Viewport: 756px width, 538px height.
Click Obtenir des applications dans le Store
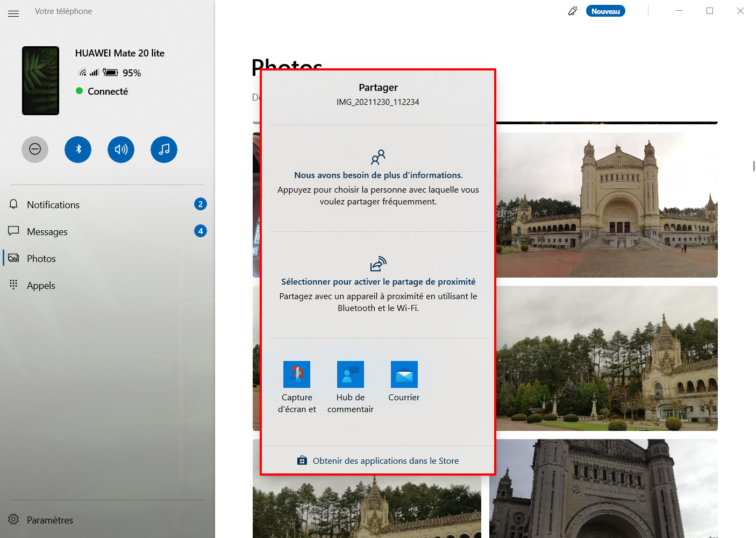coord(378,461)
